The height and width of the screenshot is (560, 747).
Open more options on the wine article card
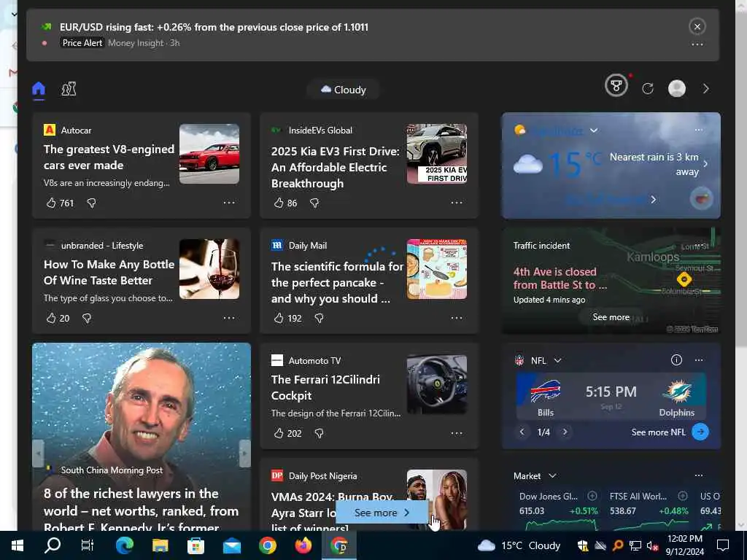tap(229, 318)
